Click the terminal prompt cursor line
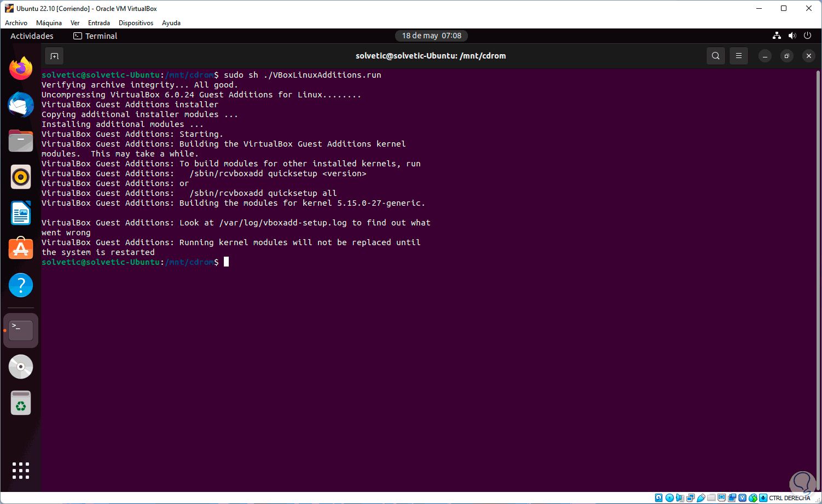The height and width of the screenshot is (504, 822). tap(135, 262)
